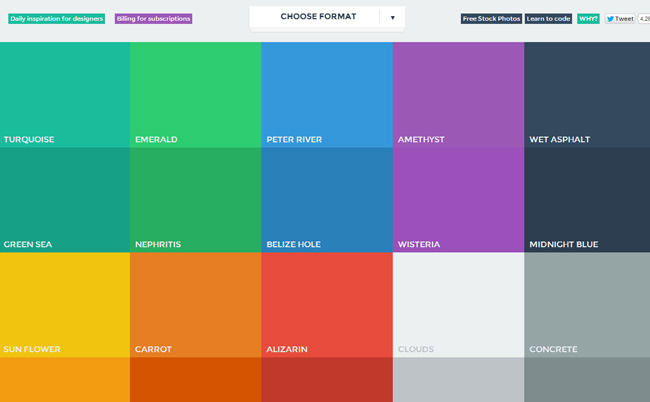
Task: Pick the Midnight Blue swatch
Action: click(x=587, y=200)
